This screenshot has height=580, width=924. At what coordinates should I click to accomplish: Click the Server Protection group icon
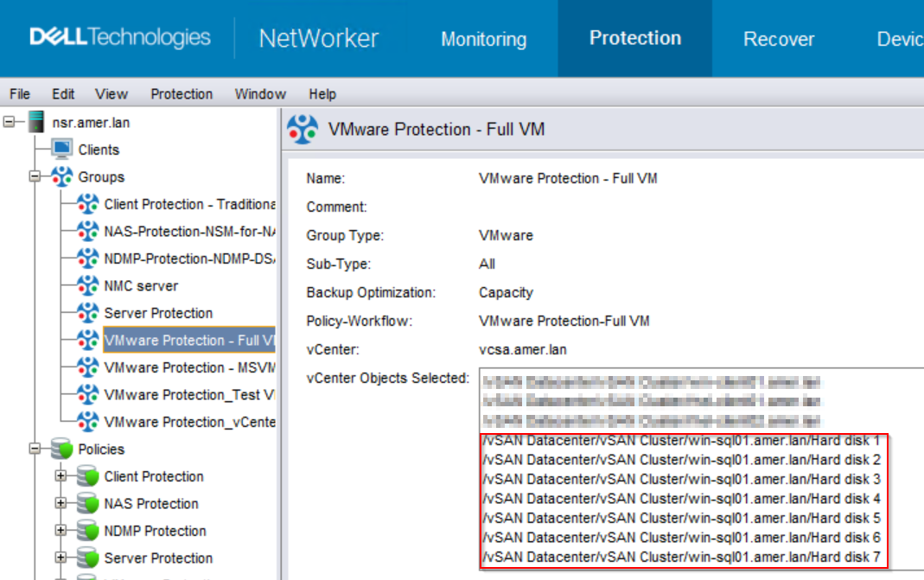click(x=88, y=312)
